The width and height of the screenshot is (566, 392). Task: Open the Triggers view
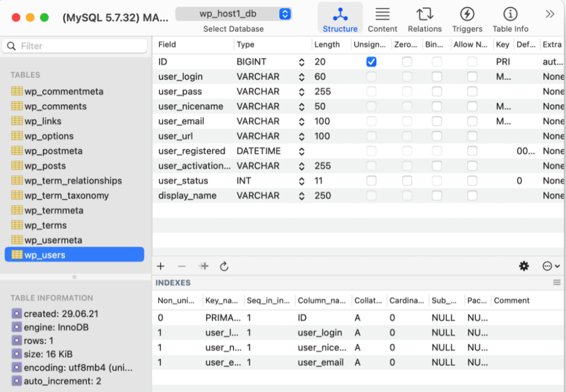pyautogui.click(x=467, y=18)
